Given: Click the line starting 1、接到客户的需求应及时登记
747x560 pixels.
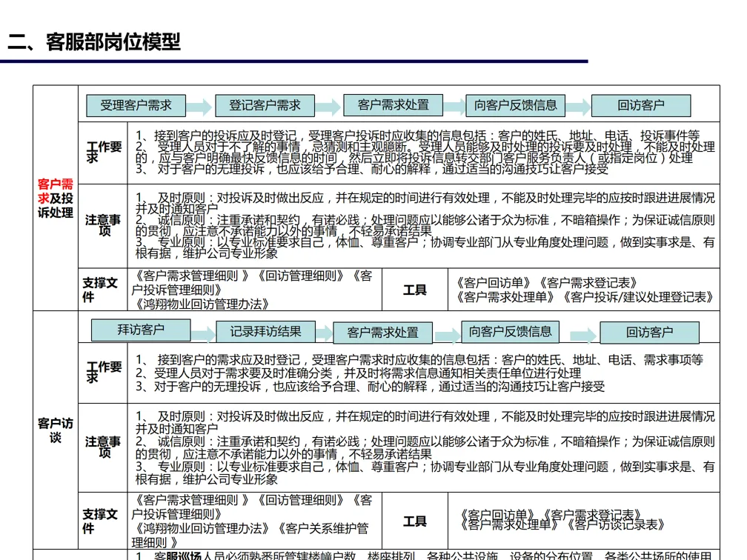Looking at the screenshot, I should pyautogui.click(x=419, y=359).
